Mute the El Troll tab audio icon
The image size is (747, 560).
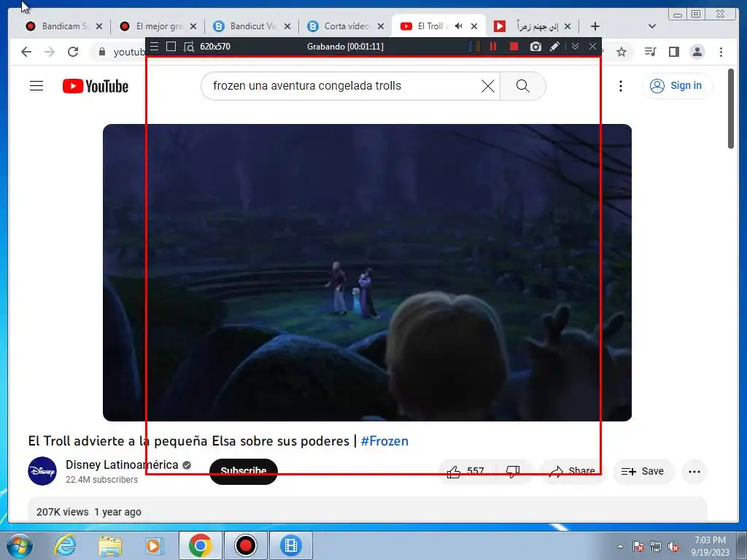(x=458, y=26)
